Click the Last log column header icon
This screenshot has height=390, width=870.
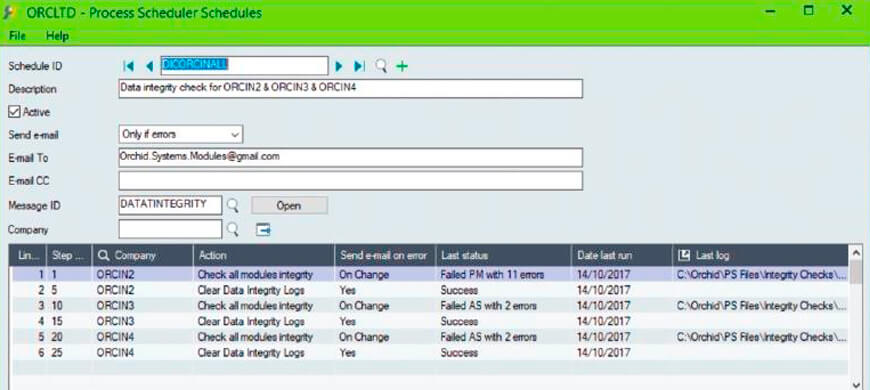[684, 255]
